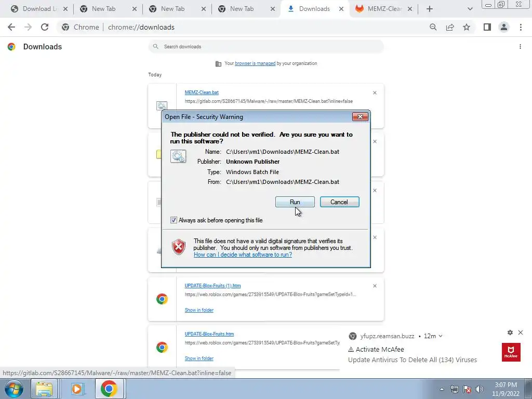Click the taskbar clock showing 3:07 PM
The image size is (532, 399).
pos(506,389)
